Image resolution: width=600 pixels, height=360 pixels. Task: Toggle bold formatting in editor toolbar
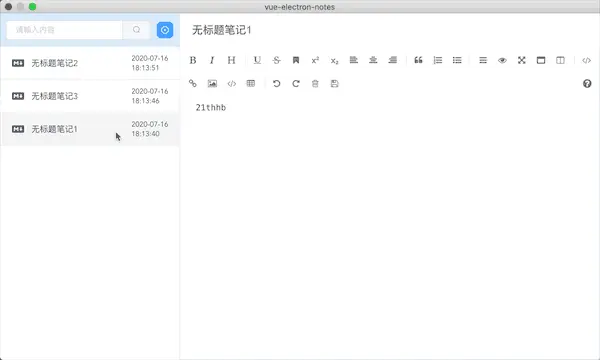tap(193, 60)
